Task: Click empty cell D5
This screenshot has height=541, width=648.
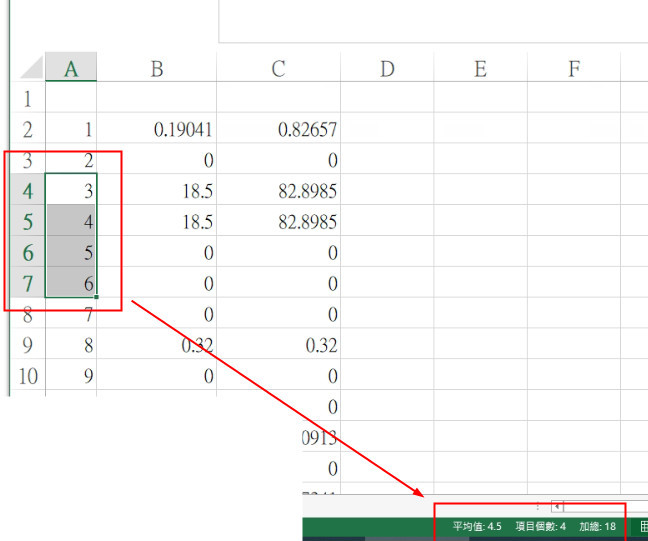Action: pyautogui.click(x=387, y=222)
